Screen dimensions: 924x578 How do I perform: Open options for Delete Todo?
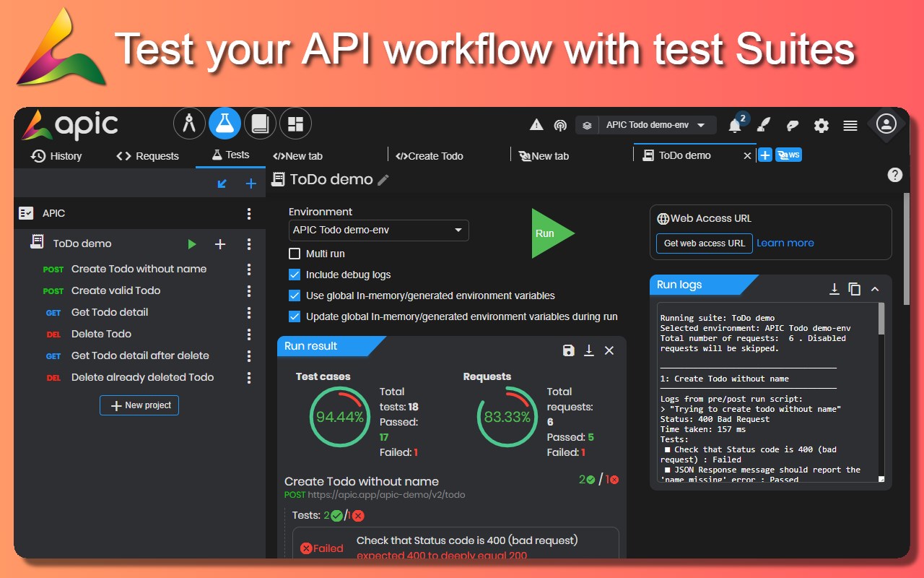(x=249, y=334)
